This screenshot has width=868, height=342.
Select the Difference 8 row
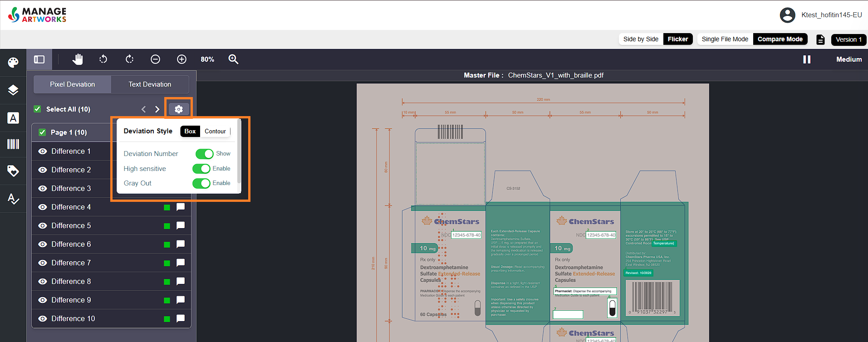pyautogui.click(x=111, y=281)
